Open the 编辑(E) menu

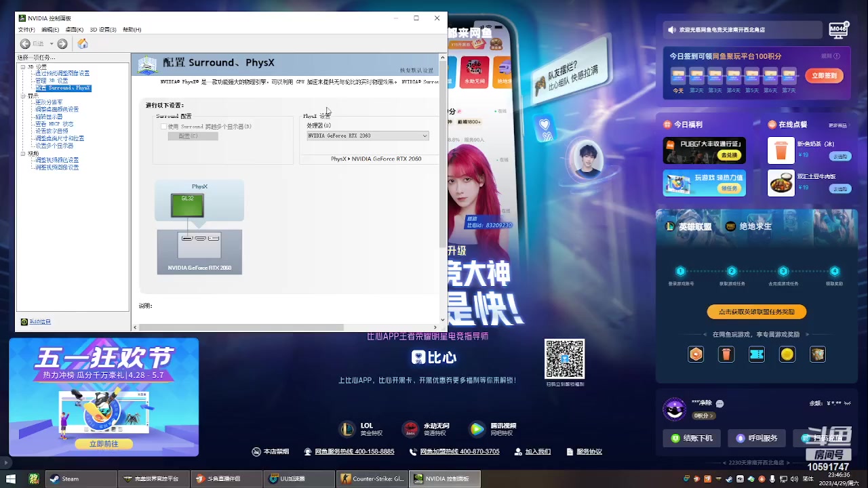pyautogui.click(x=50, y=30)
